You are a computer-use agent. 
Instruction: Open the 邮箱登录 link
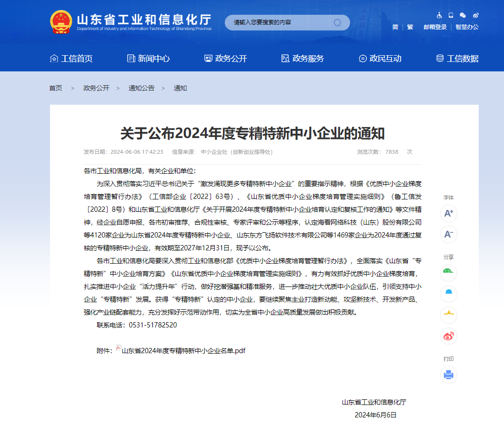coord(435,27)
